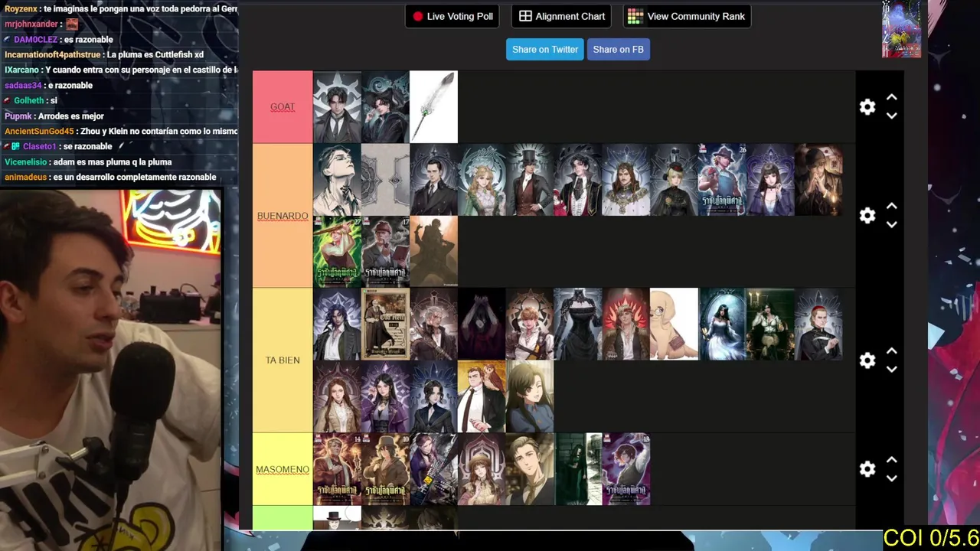Move GOAT tier down with arrow
980x551 pixels.
(x=892, y=116)
